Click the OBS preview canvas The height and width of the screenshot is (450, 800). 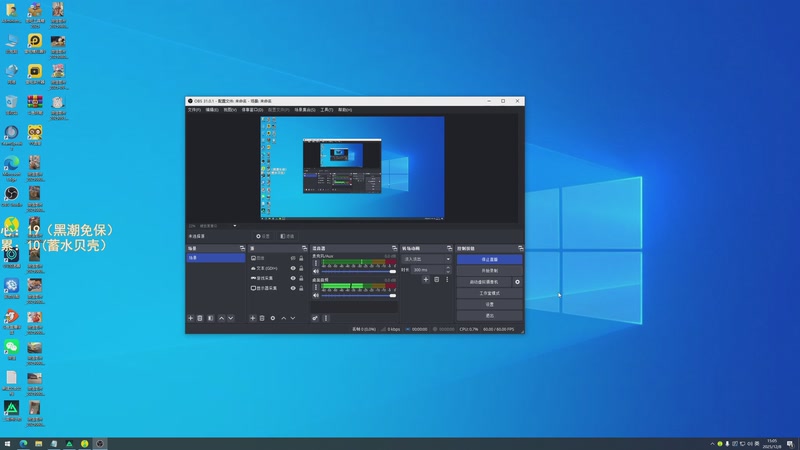point(352,168)
